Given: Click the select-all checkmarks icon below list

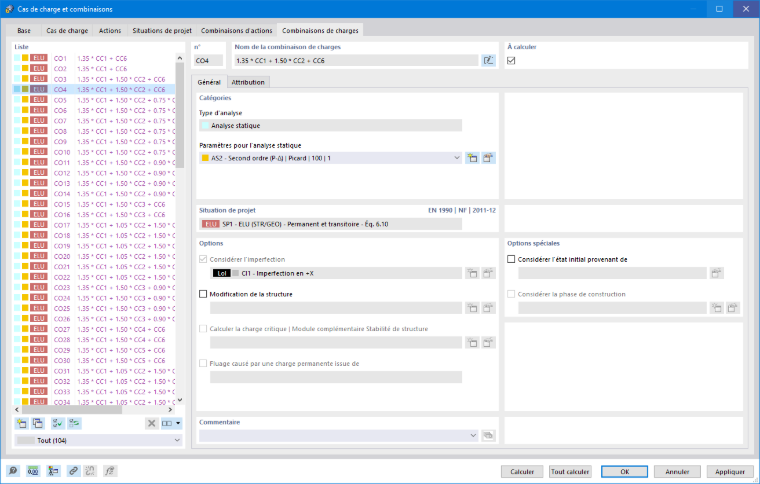Looking at the screenshot, I should (57, 423).
